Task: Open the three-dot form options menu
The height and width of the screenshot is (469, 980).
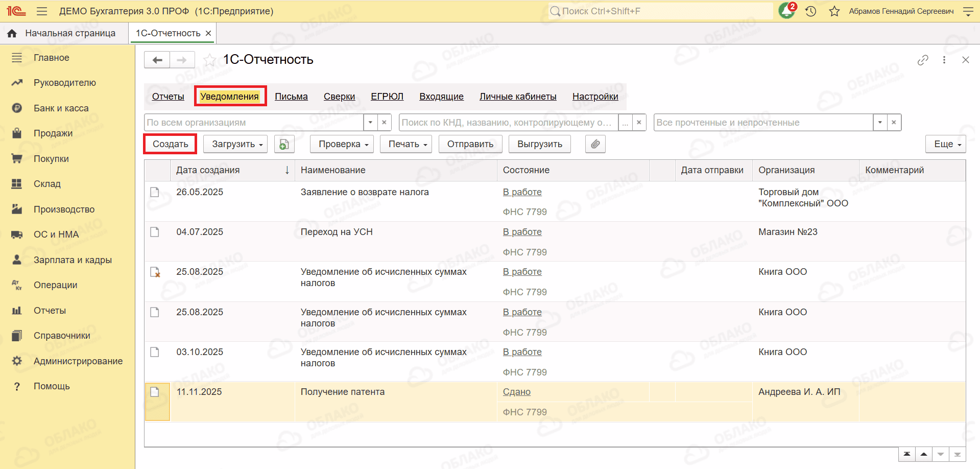Action: pyautogui.click(x=944, y=60)
